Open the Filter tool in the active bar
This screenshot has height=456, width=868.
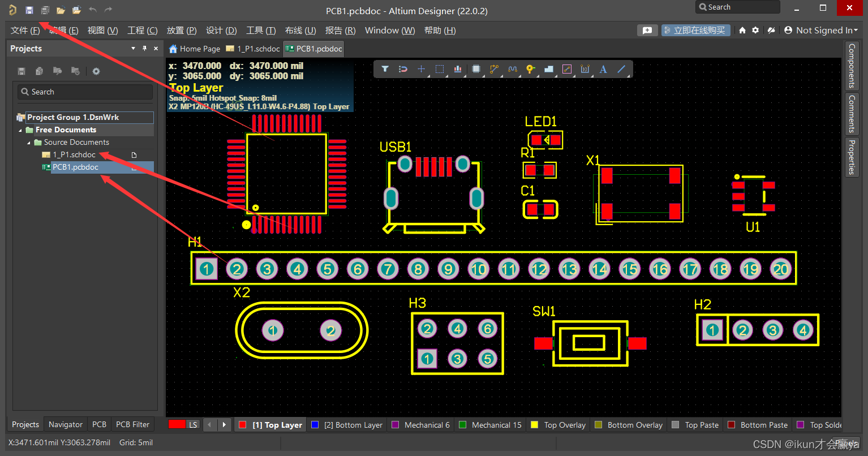point(385,68)
